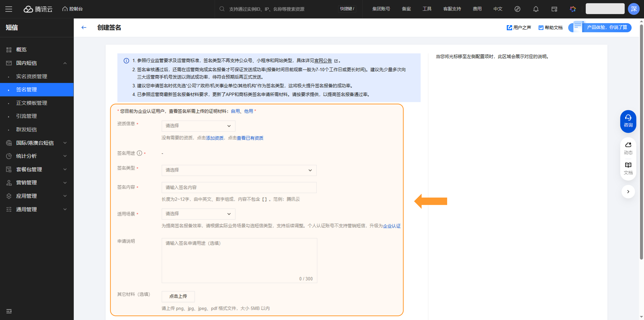644x320 pixels.
Task: Click info icon next to 签名用途
Action: 139,153
